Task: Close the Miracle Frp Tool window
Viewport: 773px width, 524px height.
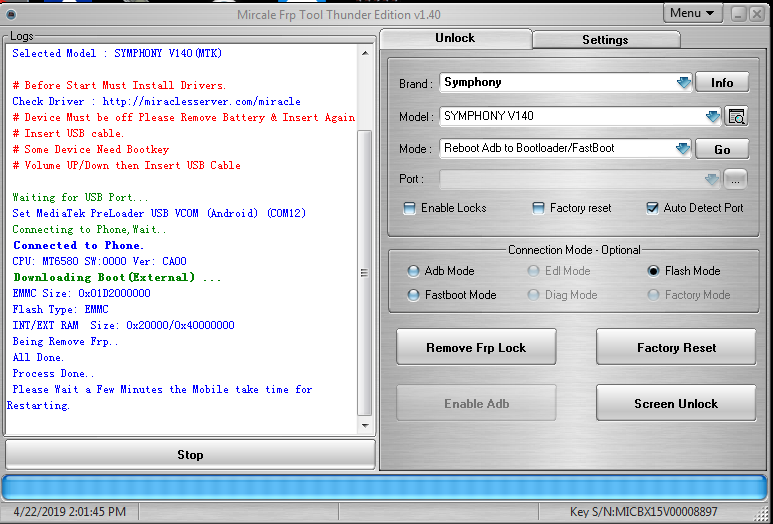Action: tap(757, 14)
